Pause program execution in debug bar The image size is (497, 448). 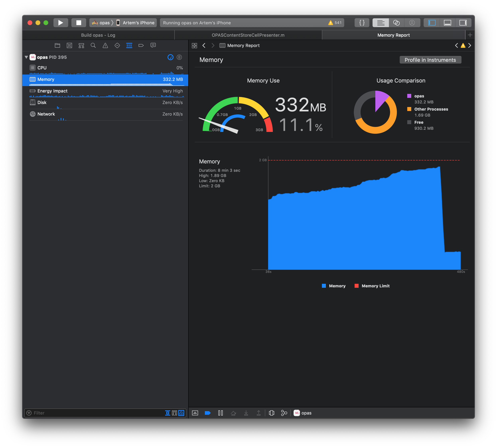coord(220,413)
